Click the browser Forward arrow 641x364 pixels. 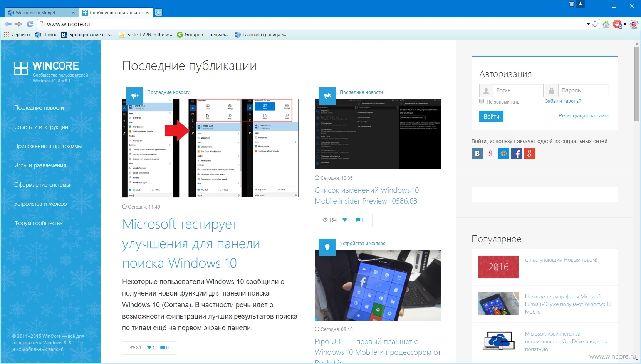click(18, 24)
